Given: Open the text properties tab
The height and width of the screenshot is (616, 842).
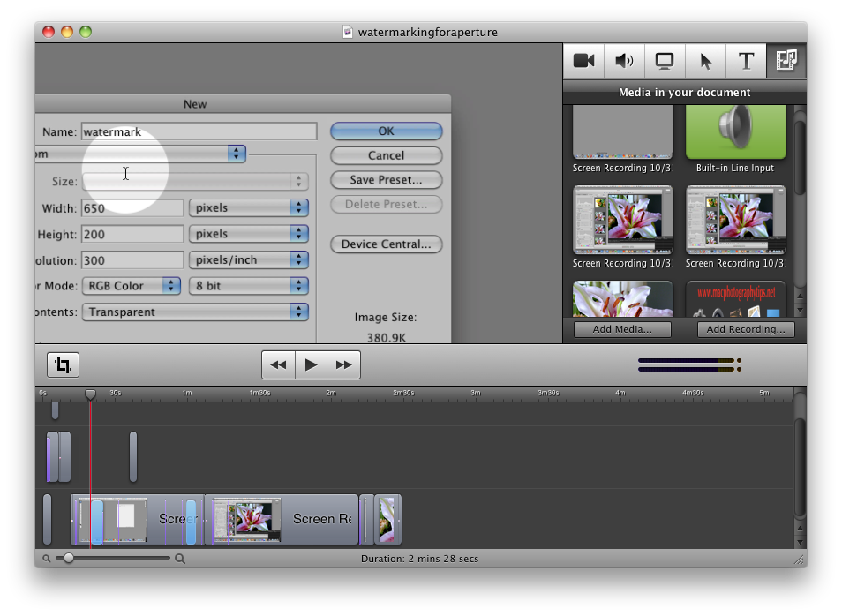Looking at the screenshot, I should (746, 61).
